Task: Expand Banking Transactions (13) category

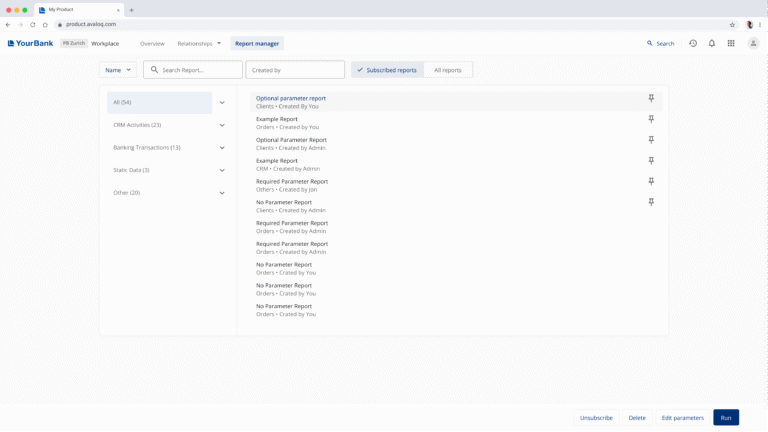Action: [x=222, y=148]
